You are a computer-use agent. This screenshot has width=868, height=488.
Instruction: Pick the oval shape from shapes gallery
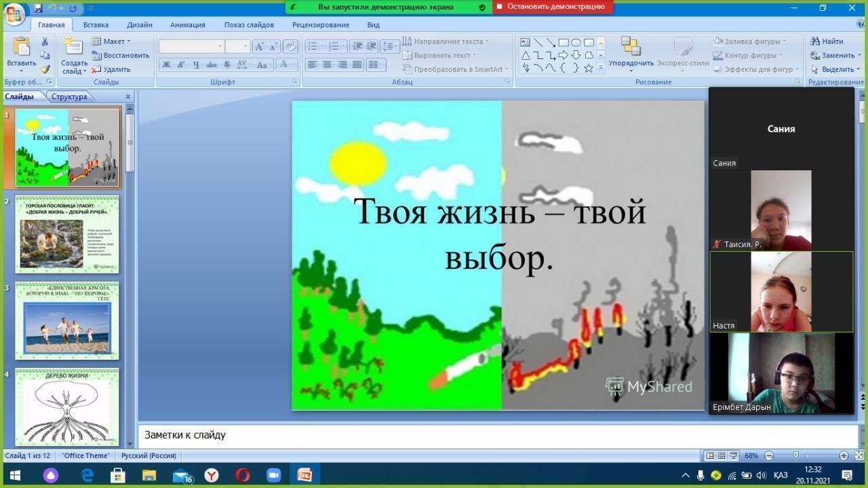pyautogui.click(x=576, y=42)
